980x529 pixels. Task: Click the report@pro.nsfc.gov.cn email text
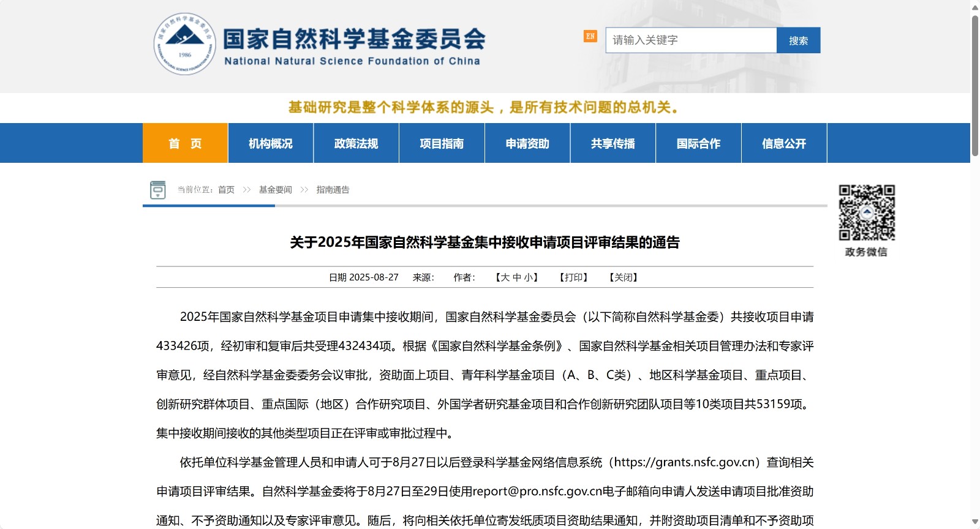click(x=537, y=492)
